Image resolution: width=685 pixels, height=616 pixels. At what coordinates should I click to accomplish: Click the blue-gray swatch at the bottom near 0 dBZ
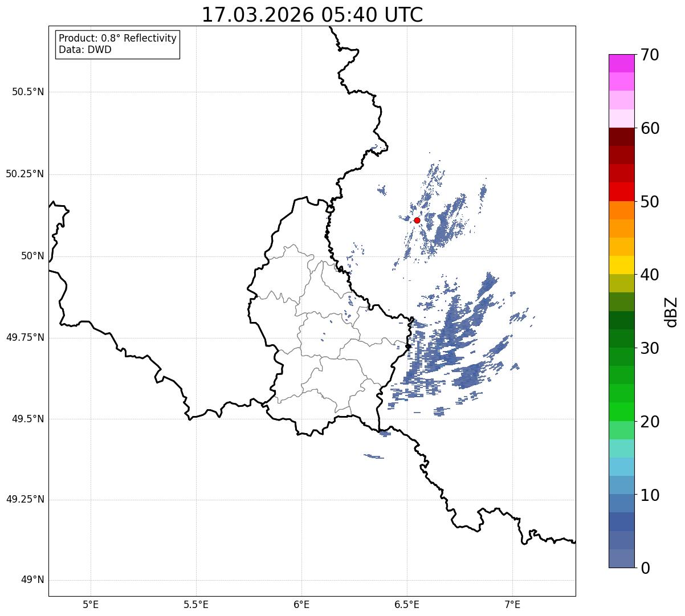click(x=621, y=558)
